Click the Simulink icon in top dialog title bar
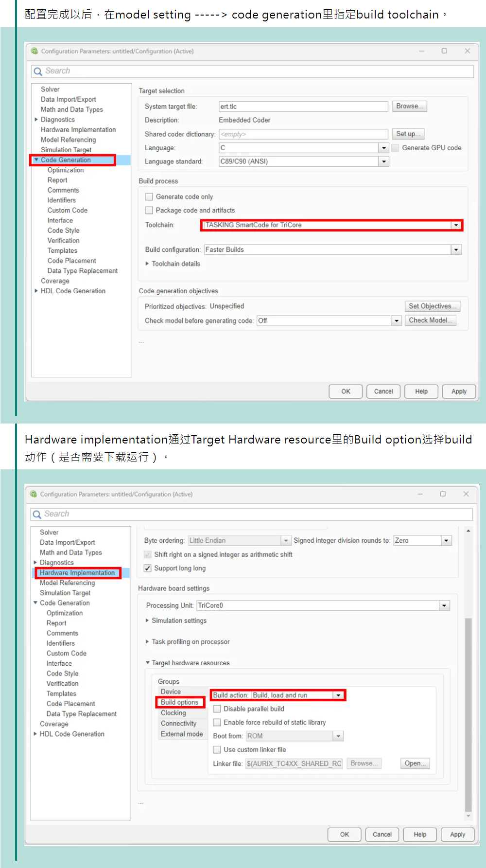 tap(35, 51)
